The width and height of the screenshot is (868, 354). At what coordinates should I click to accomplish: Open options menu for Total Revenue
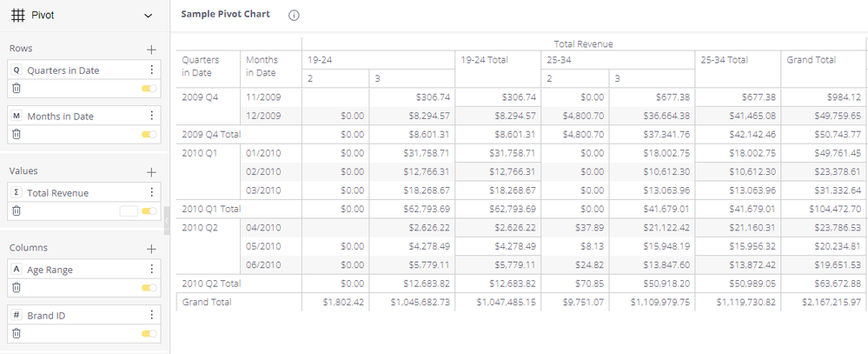[x=152, y=193]
